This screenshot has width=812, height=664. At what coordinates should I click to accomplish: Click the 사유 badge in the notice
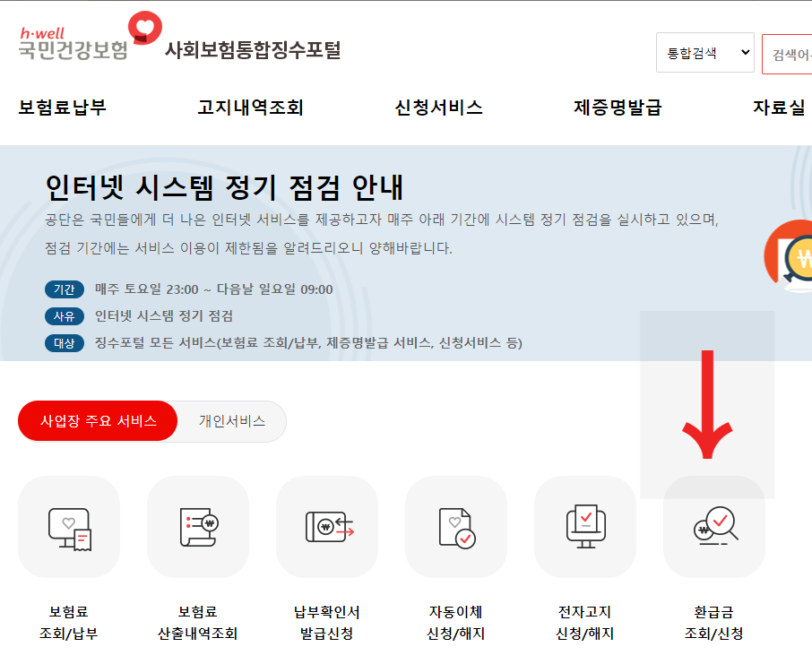tap(65, 316)
